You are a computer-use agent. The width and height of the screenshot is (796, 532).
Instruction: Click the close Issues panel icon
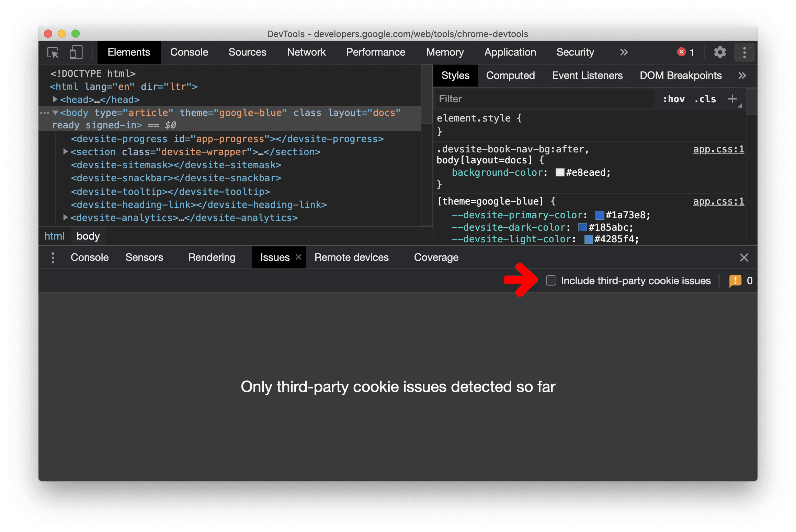[x=299, y=258]
